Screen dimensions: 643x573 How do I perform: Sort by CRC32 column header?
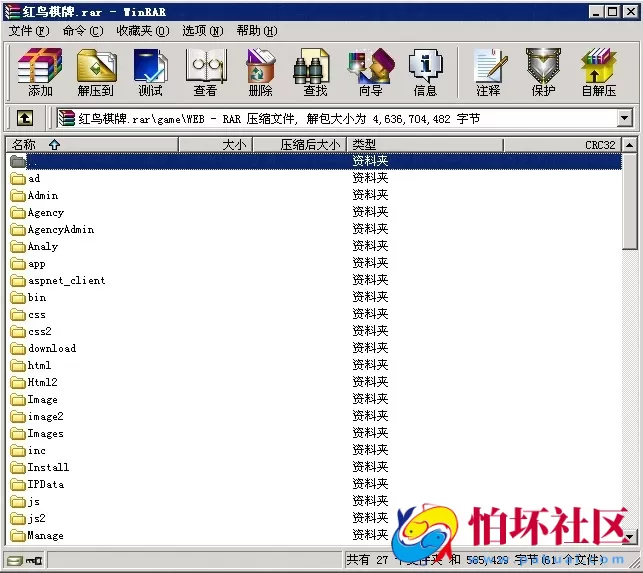pos(563,145)
